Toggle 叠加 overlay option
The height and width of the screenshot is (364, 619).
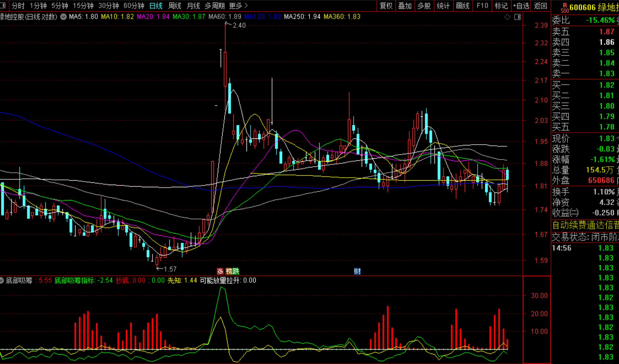coord(405,6)
